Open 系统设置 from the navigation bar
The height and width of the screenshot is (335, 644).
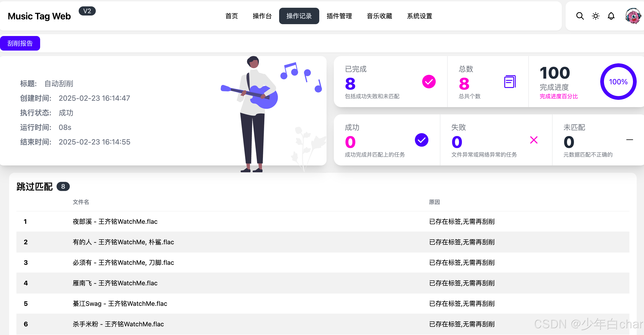point(420,16)
